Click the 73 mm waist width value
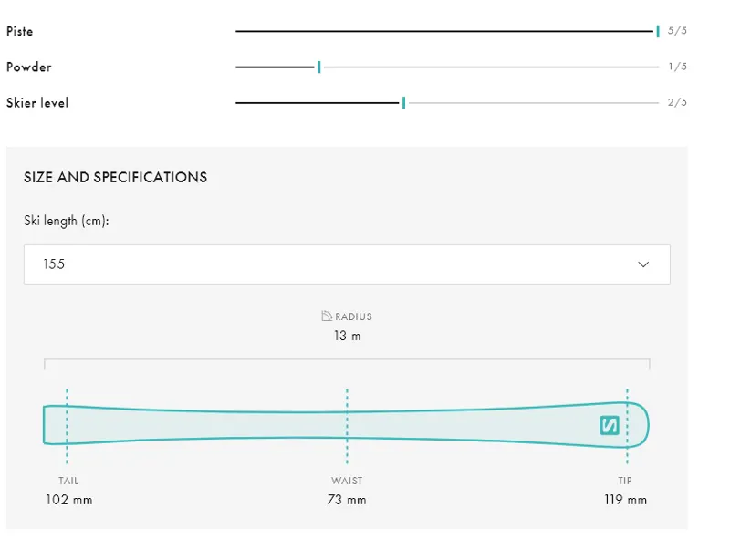Viewport: 730px width, 560px height. coord(347,500)
